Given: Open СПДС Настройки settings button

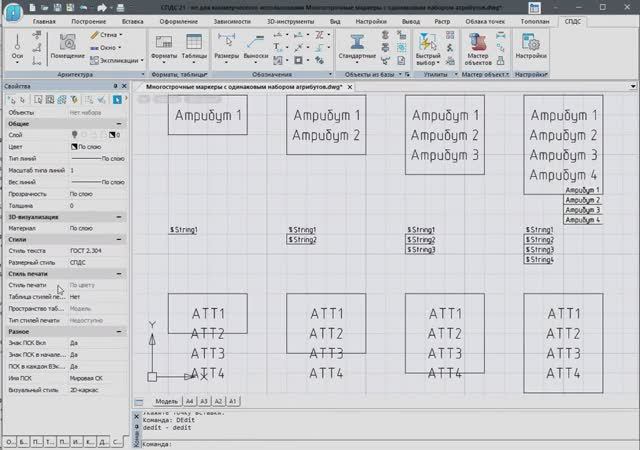Looking at the screenshot, I should (531, 47).
